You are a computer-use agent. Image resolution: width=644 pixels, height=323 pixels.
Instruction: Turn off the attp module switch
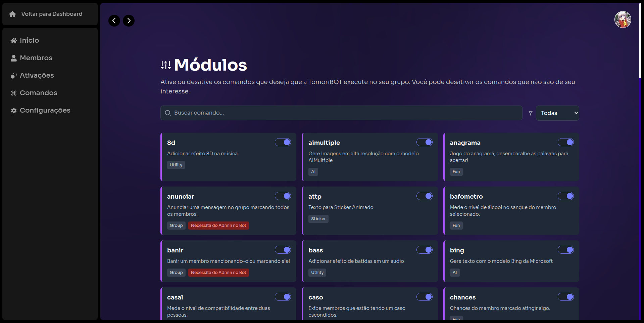pyautogui.click(x=425, y=196)
